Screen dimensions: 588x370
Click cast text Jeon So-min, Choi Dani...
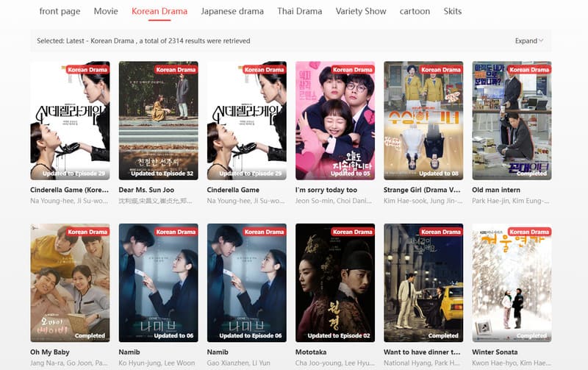(x=334, y=201)
